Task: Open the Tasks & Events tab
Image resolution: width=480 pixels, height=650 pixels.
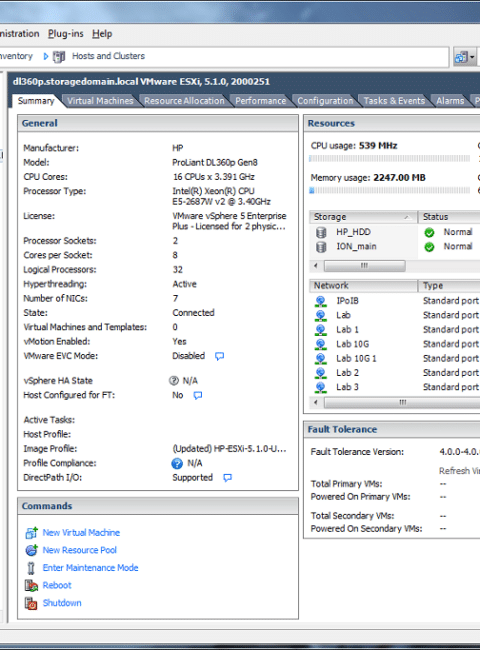Action: click(x=394, y=101)
